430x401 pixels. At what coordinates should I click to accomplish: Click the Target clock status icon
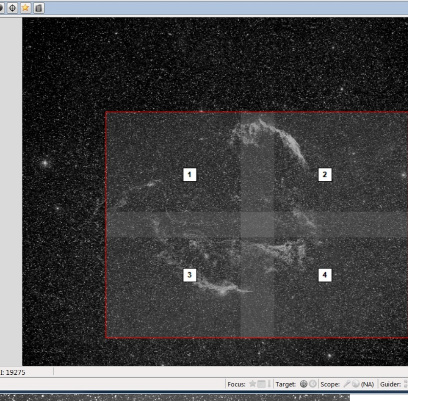pyautogui.click(x=313, y=384)
